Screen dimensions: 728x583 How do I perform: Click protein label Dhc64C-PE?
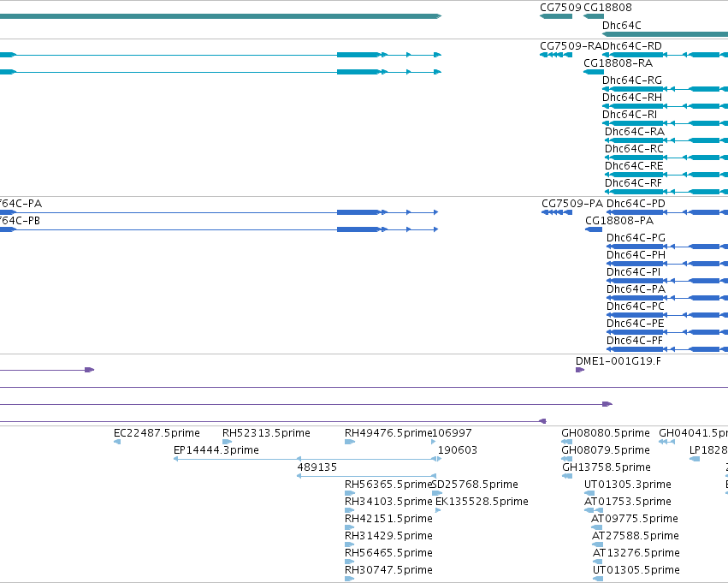tap(636, 324)
